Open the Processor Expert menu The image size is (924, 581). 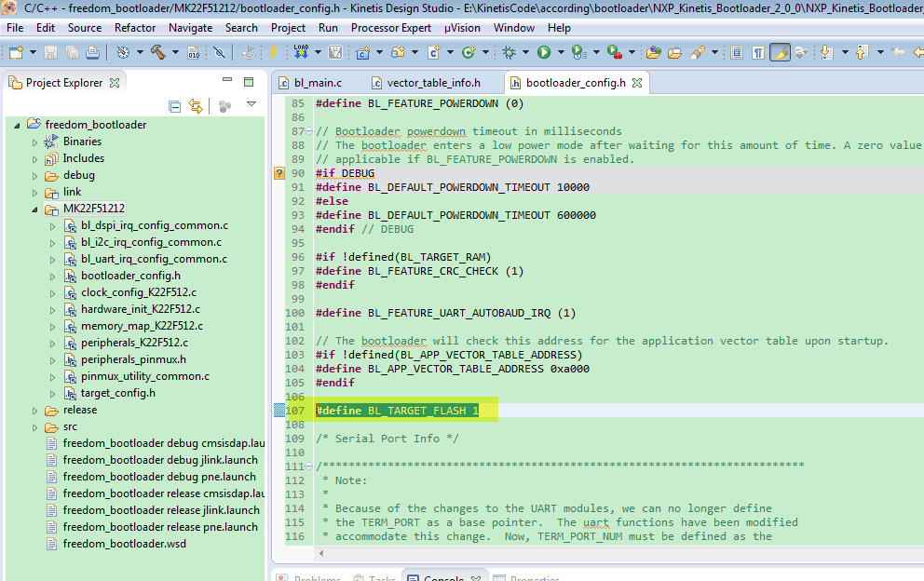click(x=391, y=28)
